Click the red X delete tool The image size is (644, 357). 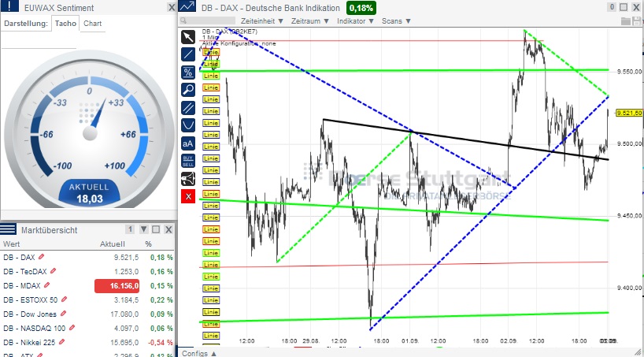188,196
